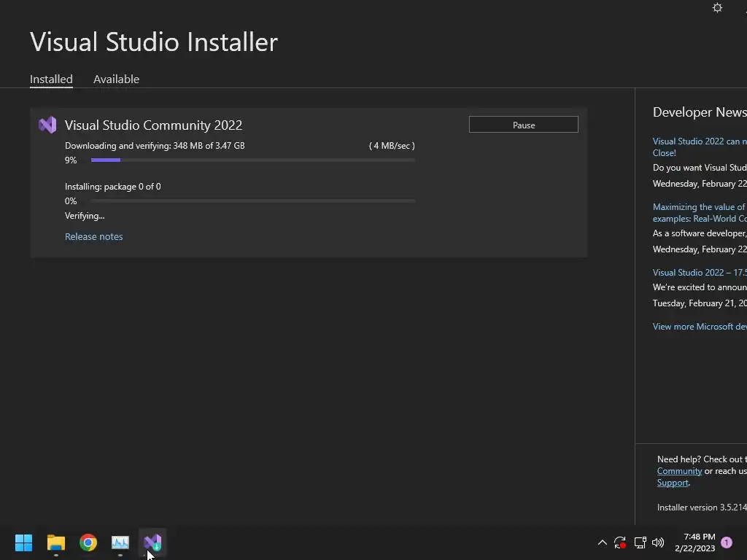Open settings via the gear icon at top
This screenshot has width=747, height=560.
[717, 8]
